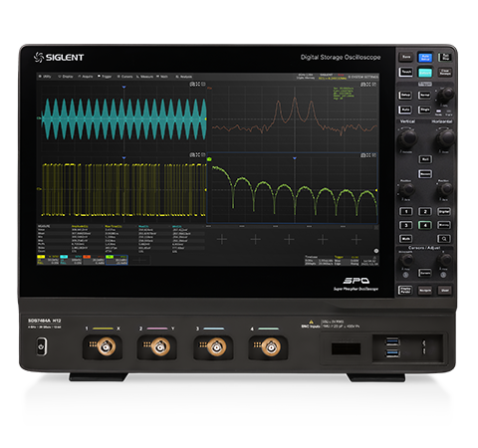This screenshot has width=478, height=448.
Task: Toggle channel 4 key (green lit)
Action: point(425,225)
